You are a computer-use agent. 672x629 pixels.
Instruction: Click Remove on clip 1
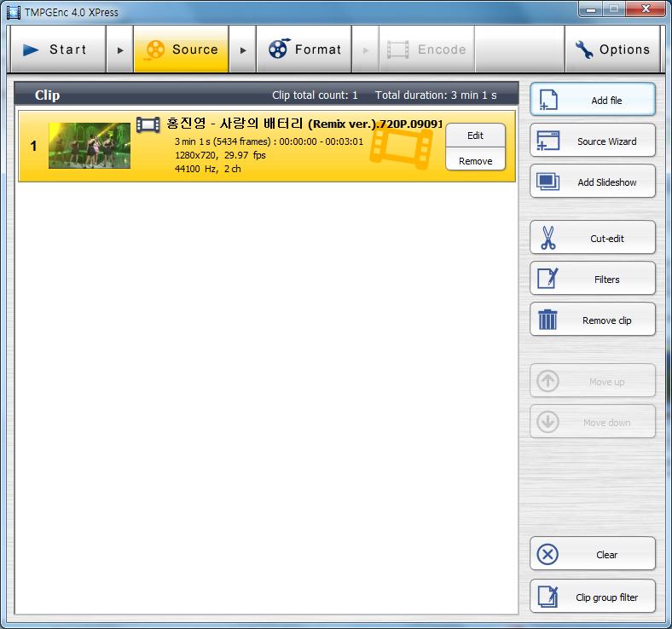click(x=475, y=161)
